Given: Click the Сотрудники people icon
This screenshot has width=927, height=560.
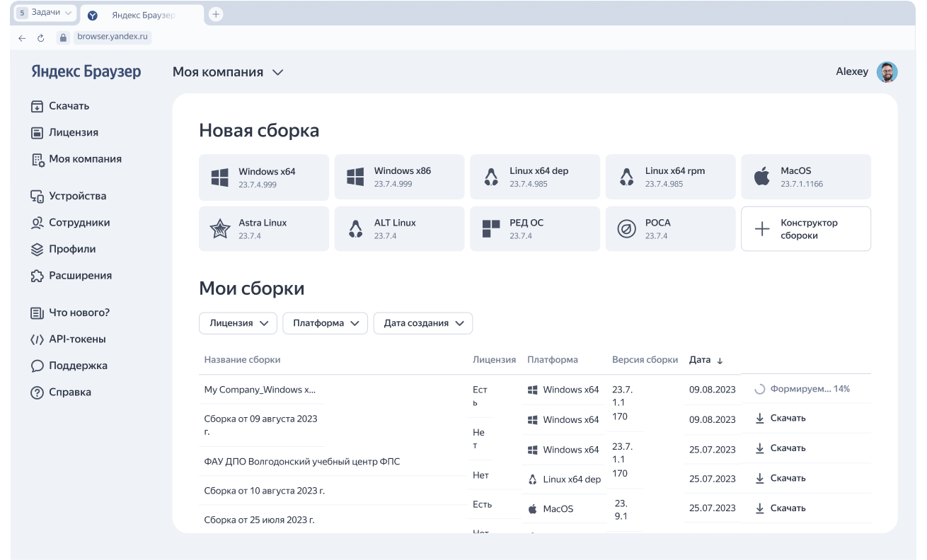Looking at the screenshot, I should 38,223.
